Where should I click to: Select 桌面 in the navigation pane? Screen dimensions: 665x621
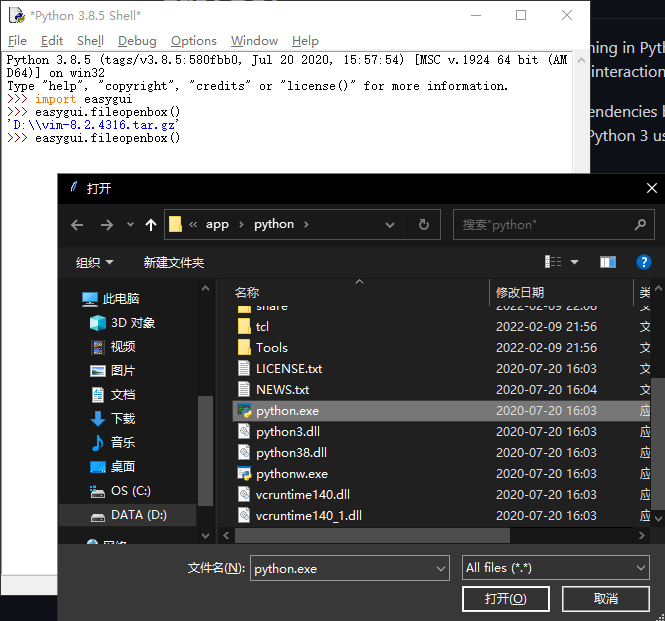point(112,467)
